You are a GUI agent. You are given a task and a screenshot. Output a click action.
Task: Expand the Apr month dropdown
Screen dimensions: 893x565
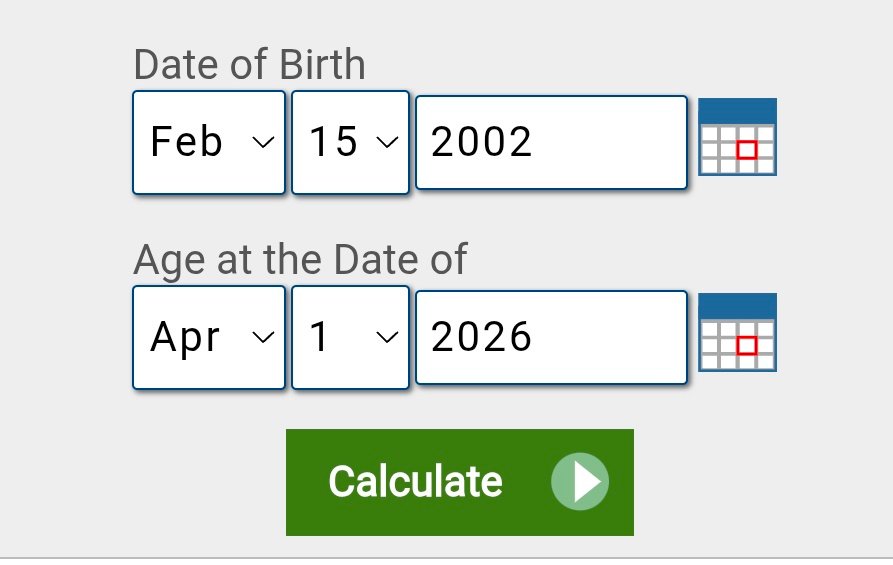click(209, 337)
